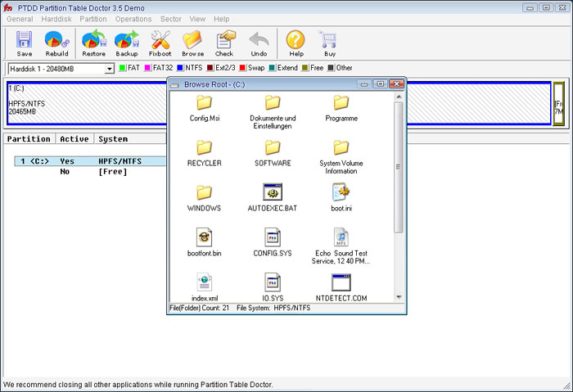Select the IO.SYS file
Screen dimensions: 573x392
coord(273,287)
